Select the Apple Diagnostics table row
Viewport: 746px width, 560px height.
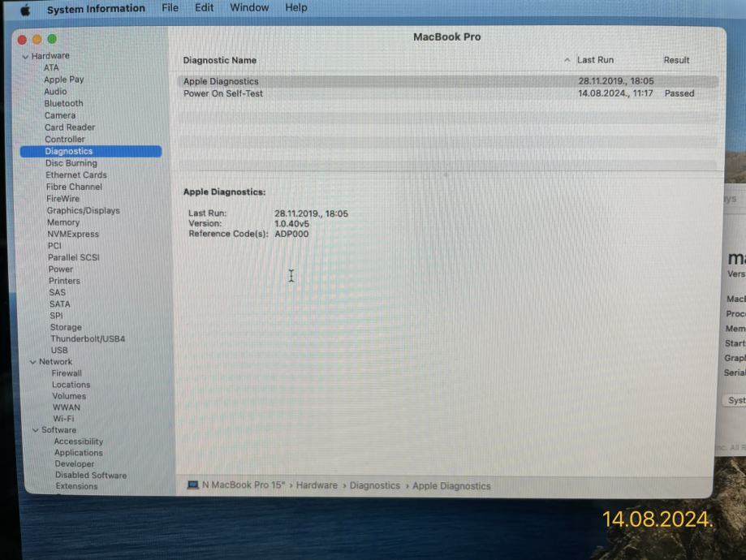click(448, 81)
